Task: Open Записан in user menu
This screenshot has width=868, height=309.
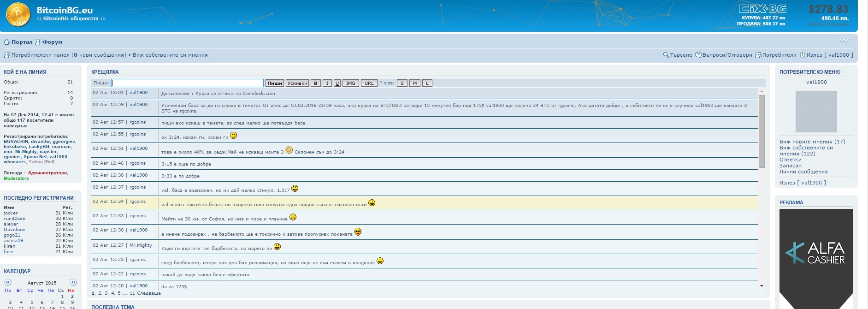Action: pyautogui.click(x=791, y=166)
